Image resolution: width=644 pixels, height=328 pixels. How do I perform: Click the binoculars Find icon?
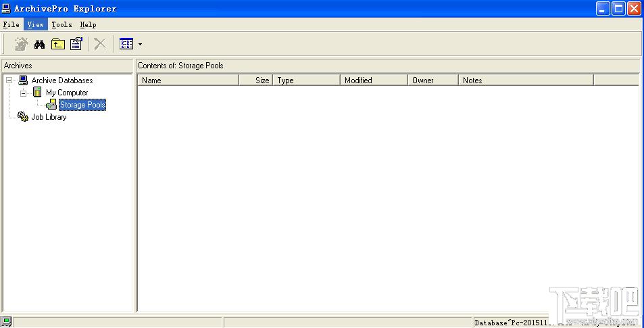point(40,44)
